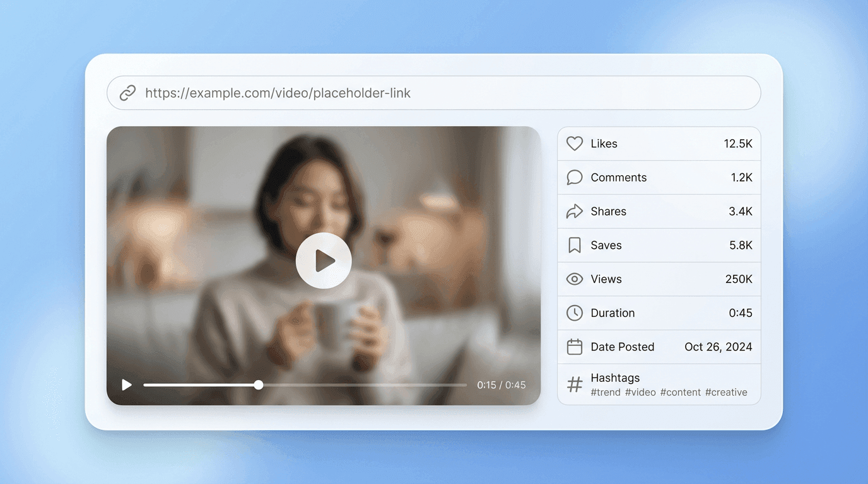Open the #creative hashtag
This screenshot has height=484, width=868.
[726, 392]
